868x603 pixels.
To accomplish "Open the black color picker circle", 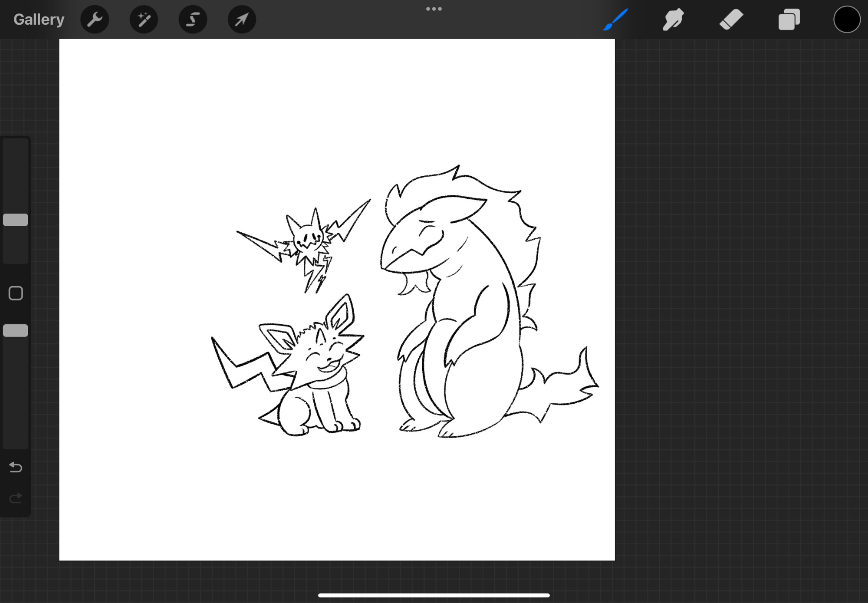I will (847, 20).
